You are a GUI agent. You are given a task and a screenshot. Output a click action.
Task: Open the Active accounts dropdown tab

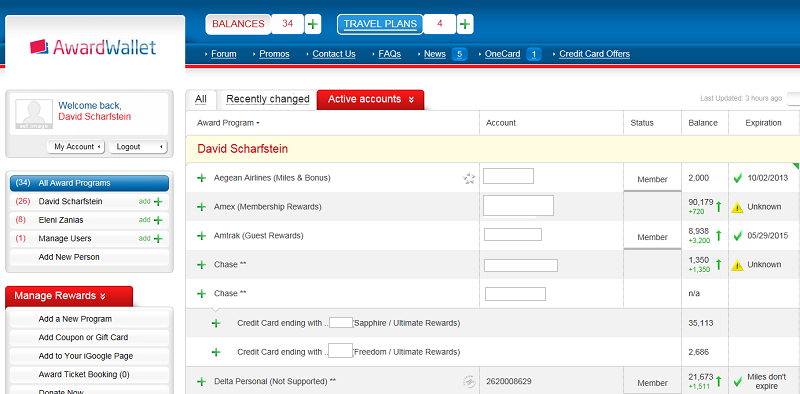370,99
